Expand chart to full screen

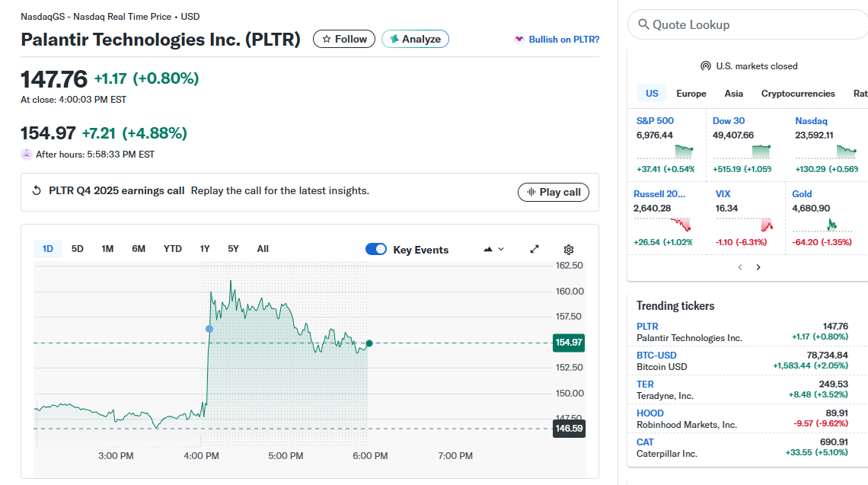click(535, 250)
